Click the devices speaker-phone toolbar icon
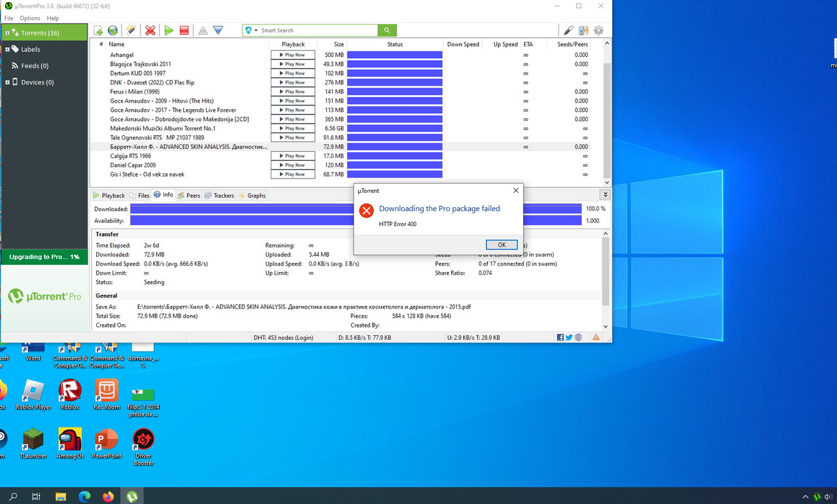 583,30
